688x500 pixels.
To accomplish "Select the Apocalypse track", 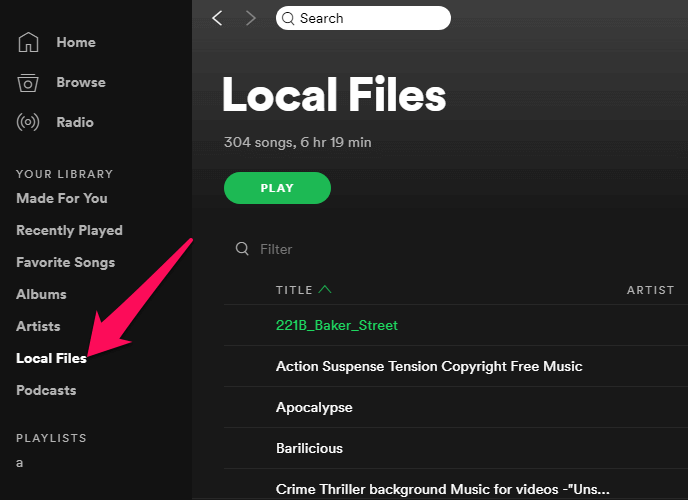I will [x=314, y=407].
